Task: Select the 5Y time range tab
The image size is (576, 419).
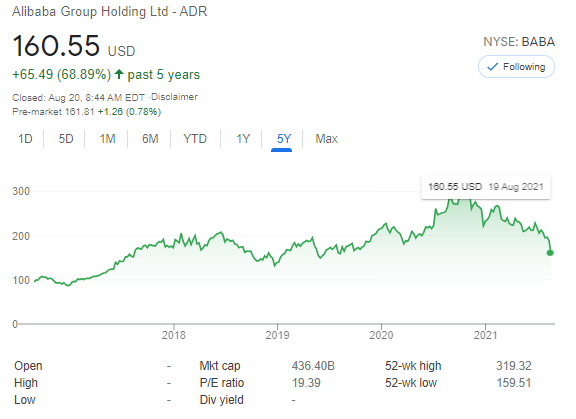Action: coord(284,139)
